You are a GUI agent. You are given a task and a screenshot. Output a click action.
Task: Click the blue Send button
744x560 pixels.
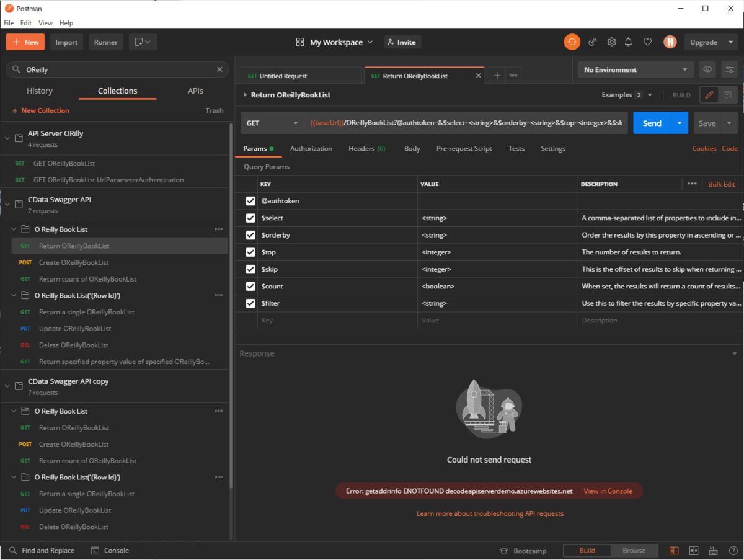coord(652,123)
